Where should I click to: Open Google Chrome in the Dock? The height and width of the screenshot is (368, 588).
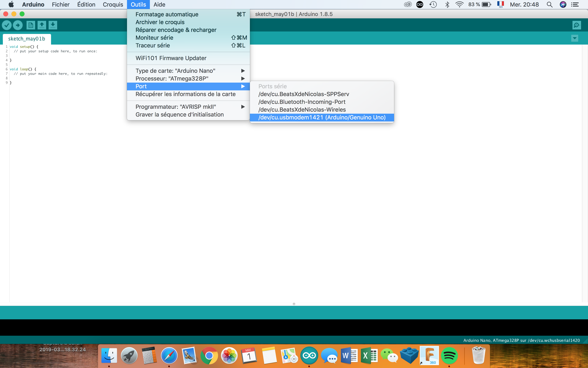coord(209,356)
